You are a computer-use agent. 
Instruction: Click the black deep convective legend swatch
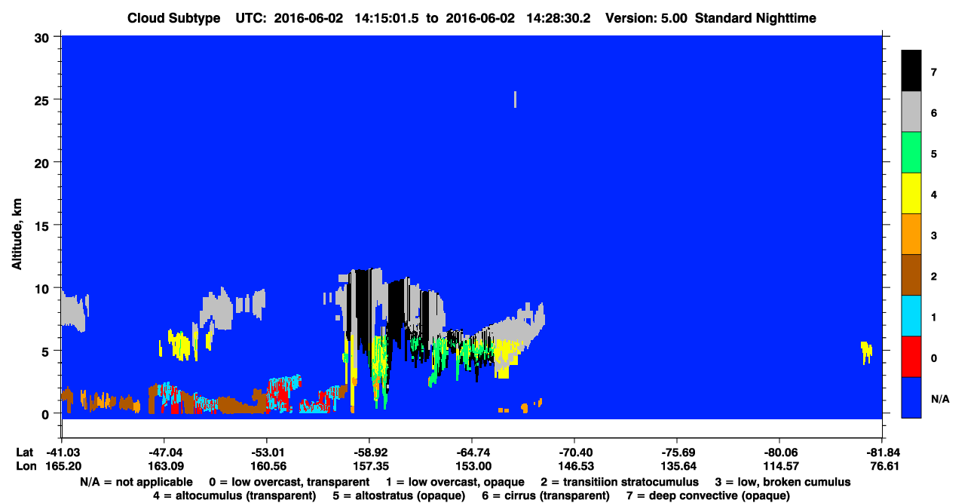tap(911, 71)
